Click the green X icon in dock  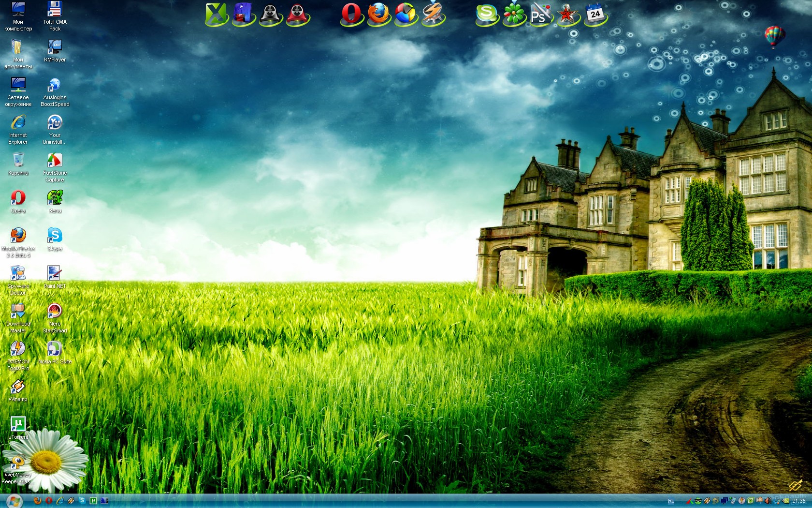[216, 15]
